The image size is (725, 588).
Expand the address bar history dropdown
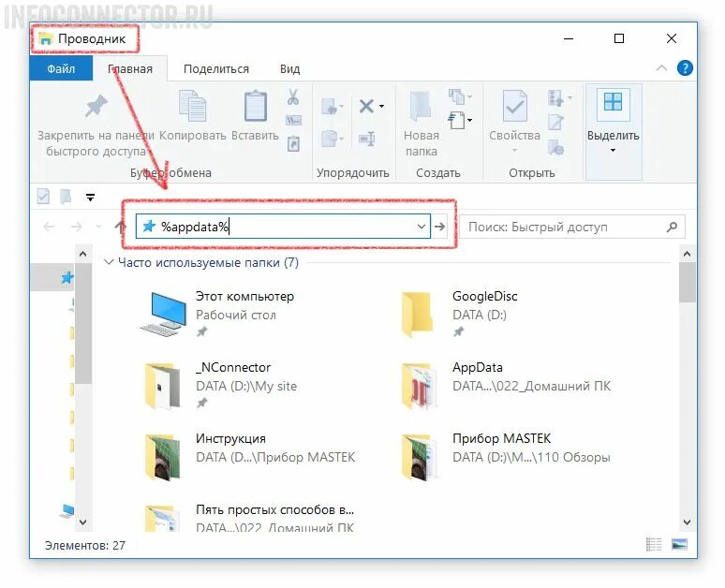(x=422, y=227)
